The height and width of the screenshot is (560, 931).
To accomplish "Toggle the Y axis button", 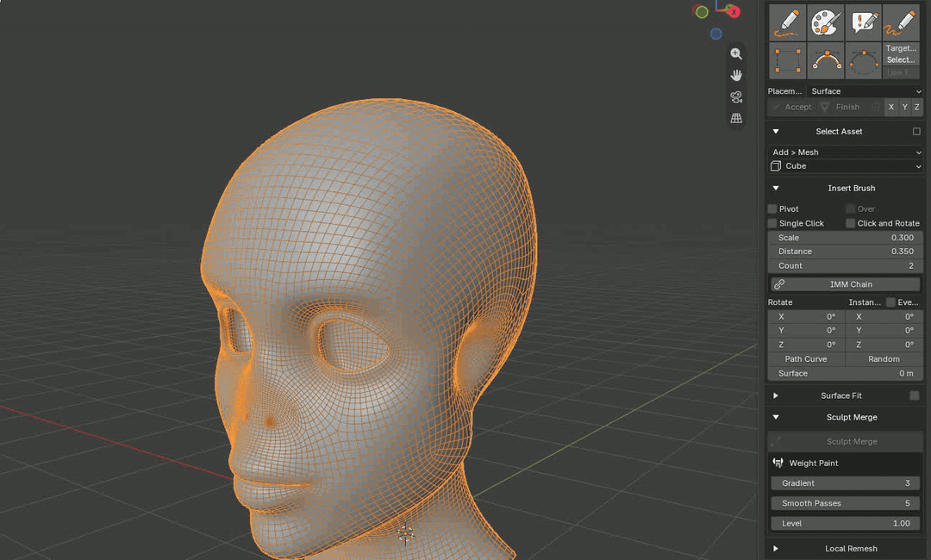I will pyautogui.click(x=904, y=108).
